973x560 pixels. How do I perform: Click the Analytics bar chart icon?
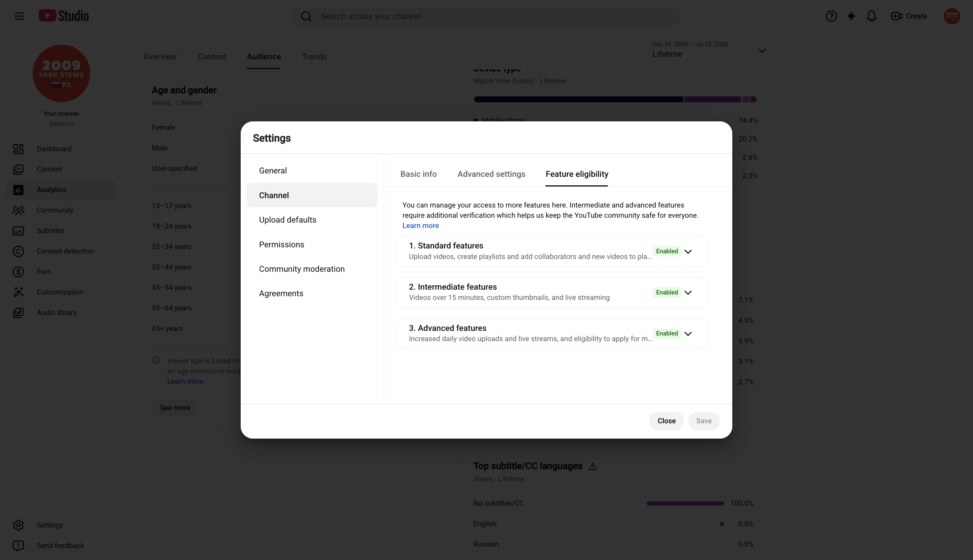coord(18,190)
